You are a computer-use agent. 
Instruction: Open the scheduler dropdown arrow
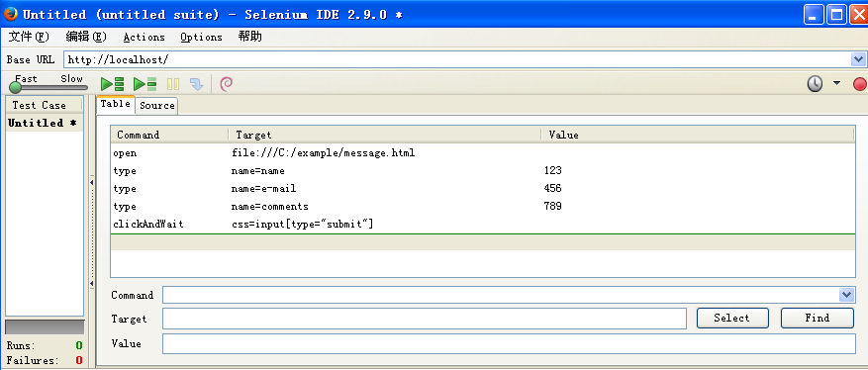click(x=836, y=83)
